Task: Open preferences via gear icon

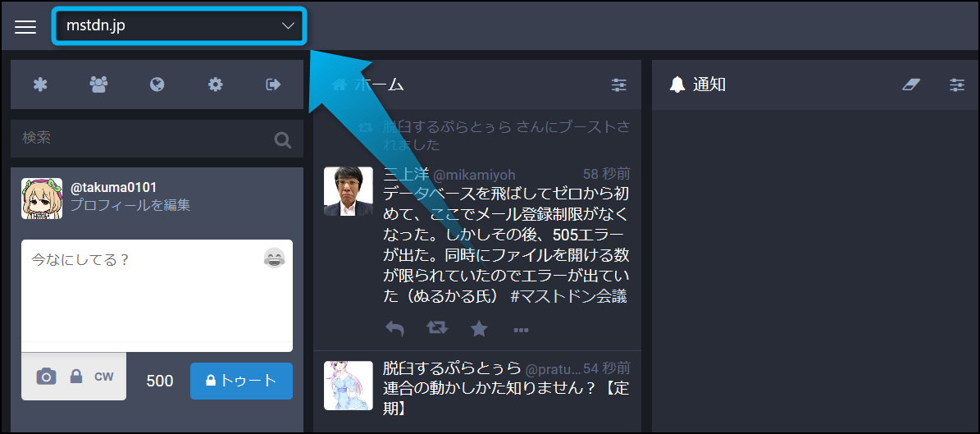Action: pyautogui.click(x=215, y=85)
